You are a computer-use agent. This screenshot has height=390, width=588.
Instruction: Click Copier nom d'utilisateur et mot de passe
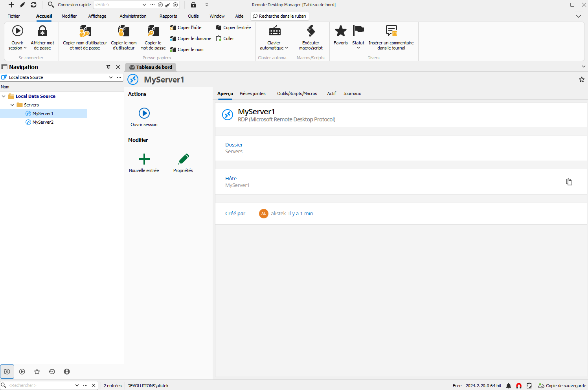[x=85, y=37]
